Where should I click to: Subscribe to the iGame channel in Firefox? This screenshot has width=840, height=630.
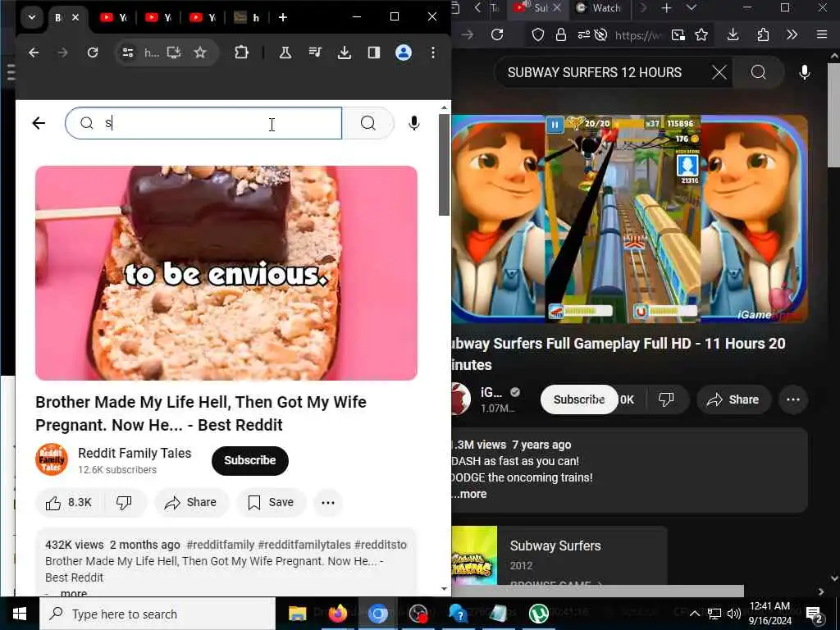579,399
